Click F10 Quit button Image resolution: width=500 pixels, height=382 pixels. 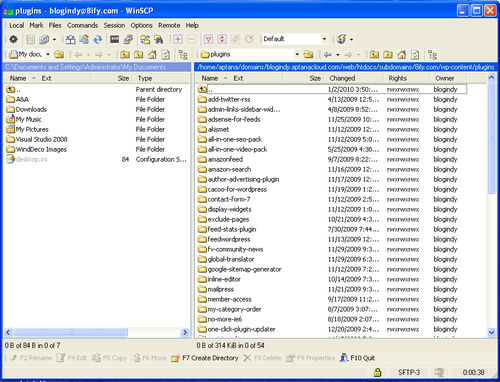pyautogui.click(x=357, y=358)
